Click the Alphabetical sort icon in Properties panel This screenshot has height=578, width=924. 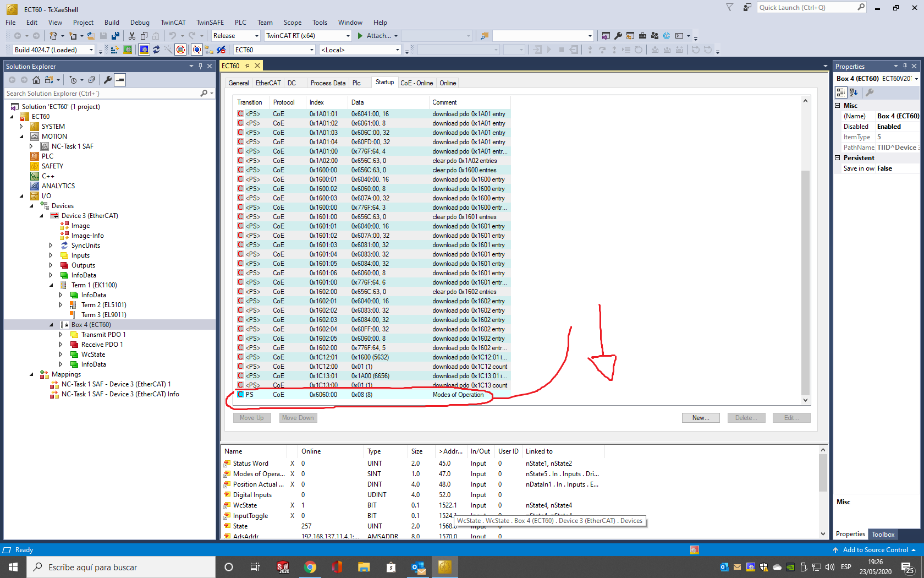[x=854, y=92]
